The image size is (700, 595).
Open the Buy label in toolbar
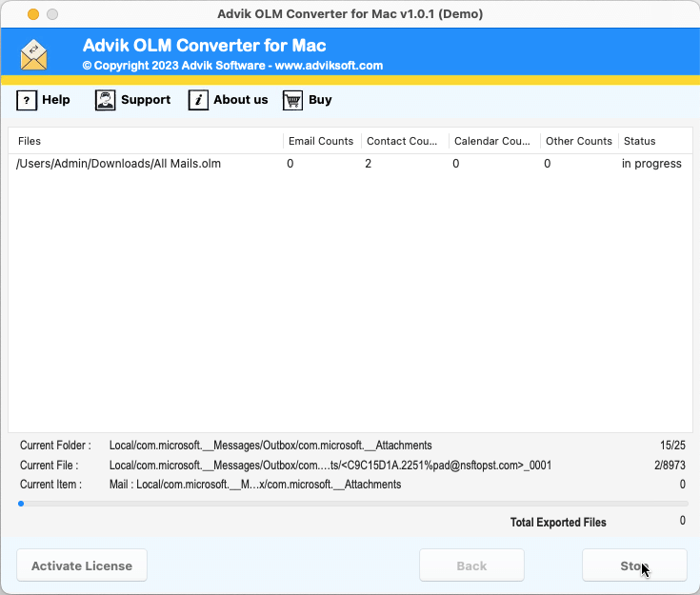[320, 100]
